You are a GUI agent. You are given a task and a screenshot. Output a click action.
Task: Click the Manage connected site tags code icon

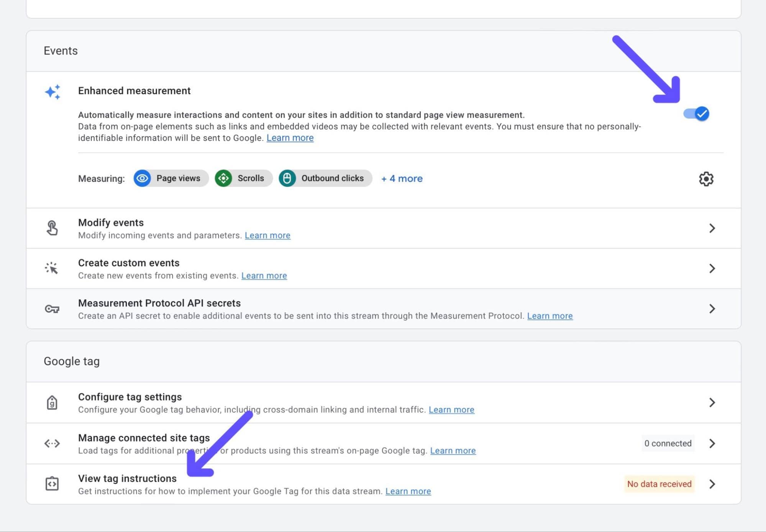(52, 443)
